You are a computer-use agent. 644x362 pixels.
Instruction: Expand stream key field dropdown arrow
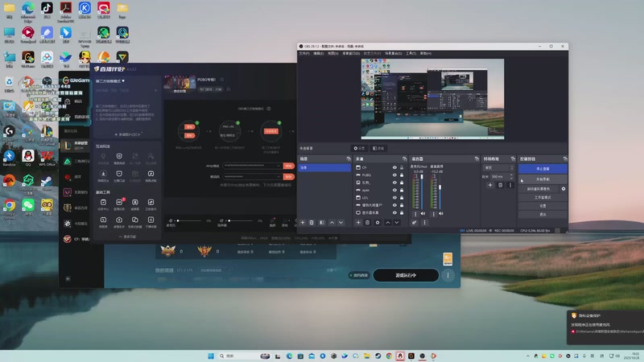tap(279, 176)
